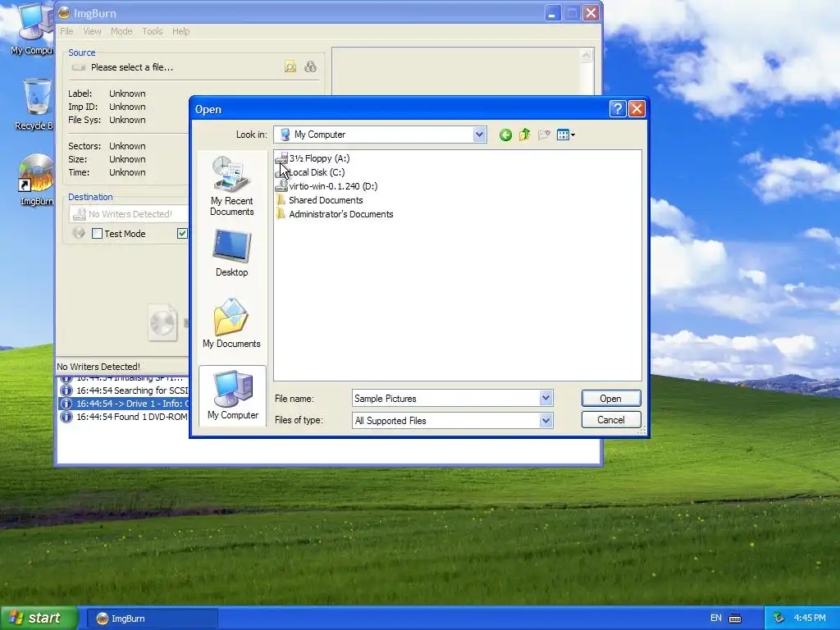Toggle the Test Mode checkbox
The height and width of the screenshot is (630, 840).
pos(97,234)
